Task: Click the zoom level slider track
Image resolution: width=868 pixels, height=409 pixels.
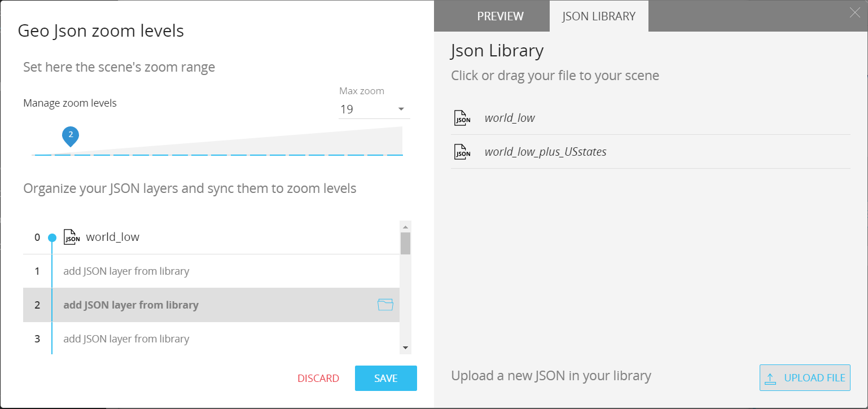Action: click(x=218, y=155)
